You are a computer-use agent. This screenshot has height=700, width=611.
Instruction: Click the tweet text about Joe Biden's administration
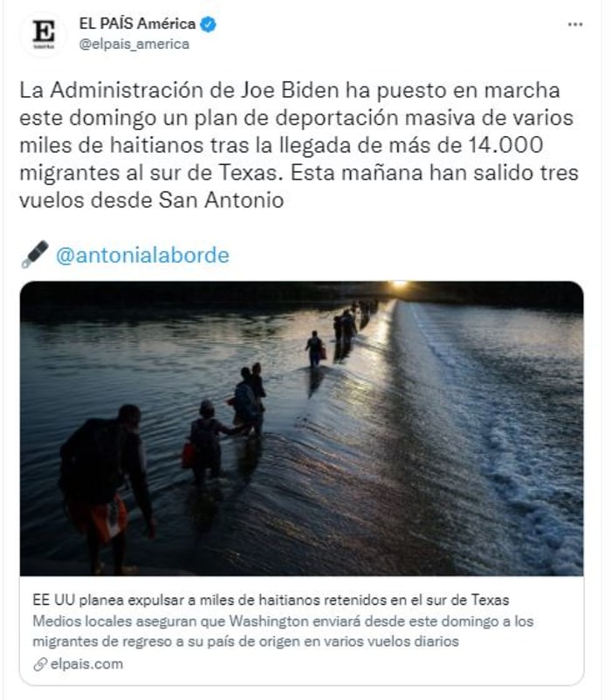(299, 145)
